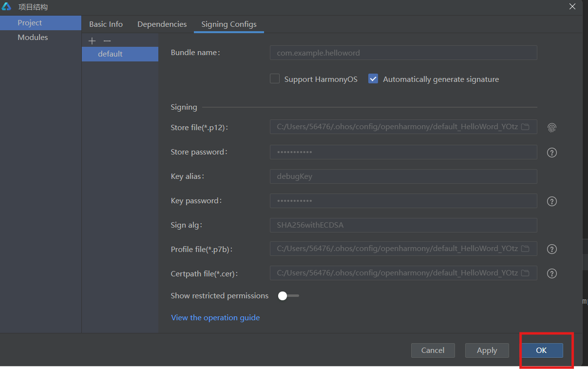This screenshot has width=588, height=369.
Task: Click the help icon next to Store password
Action: 551,153
